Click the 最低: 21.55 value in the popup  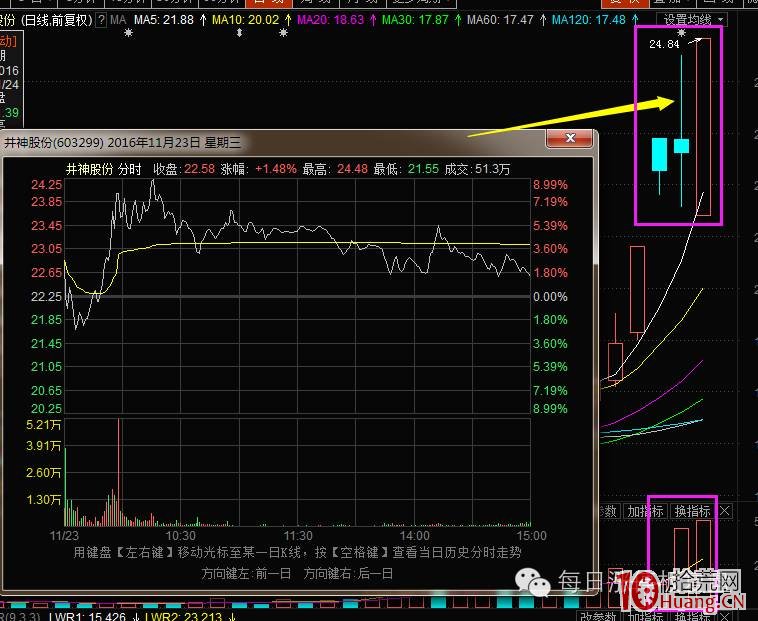tap(406, 169)
